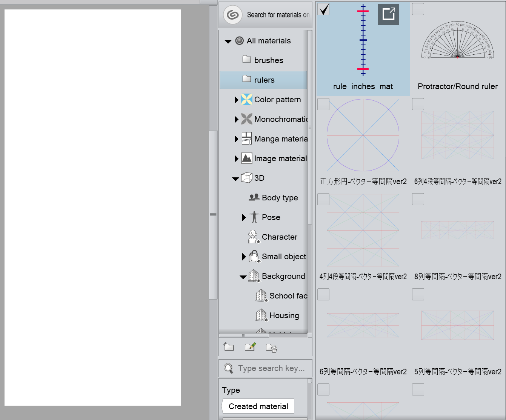Click the tree panel vertical scrollbar
Image resolution: width=506 pixels, height=420 pixels.
click(310, 127)
